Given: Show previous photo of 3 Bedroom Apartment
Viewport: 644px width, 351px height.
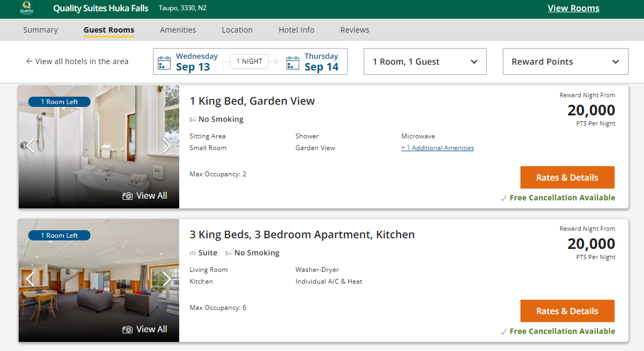Looking at the screenshot, I should (x=30, y=279).
